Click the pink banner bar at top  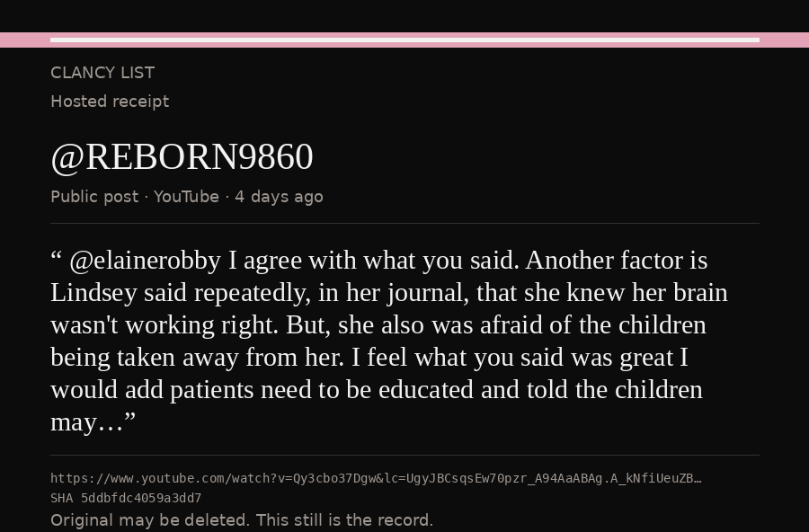[404, 40]
